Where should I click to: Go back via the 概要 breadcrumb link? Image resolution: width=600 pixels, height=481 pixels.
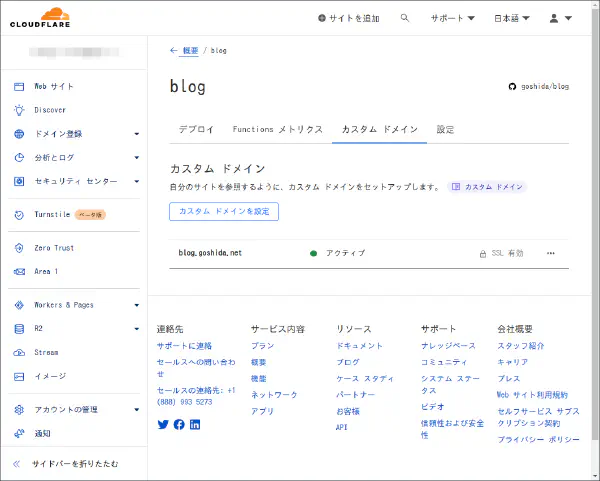[x=190, y=51]
